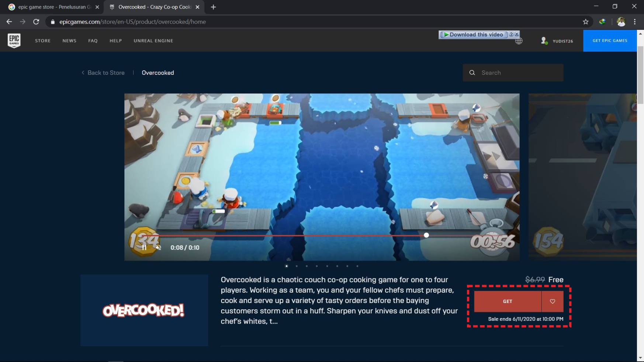Click the video progress slider handle

(426, 235)
